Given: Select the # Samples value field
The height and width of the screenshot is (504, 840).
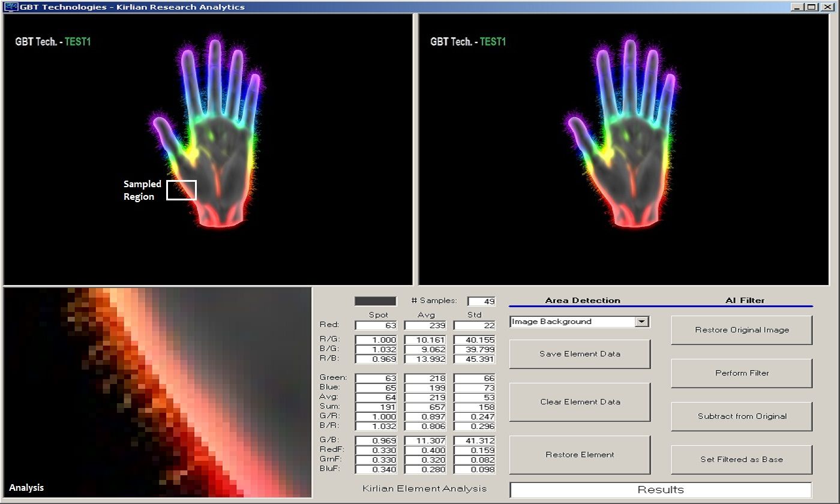Looking at the screenshot, I should (481, 301).
